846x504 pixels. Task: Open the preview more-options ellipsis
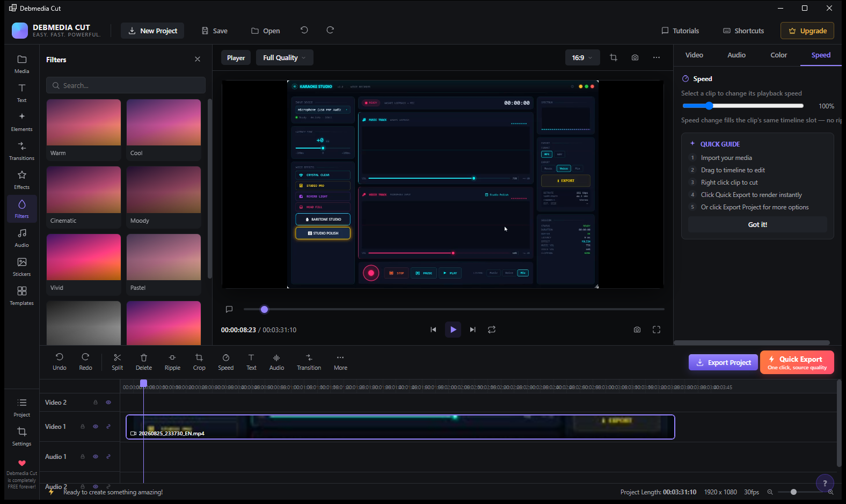pos(657,57)
